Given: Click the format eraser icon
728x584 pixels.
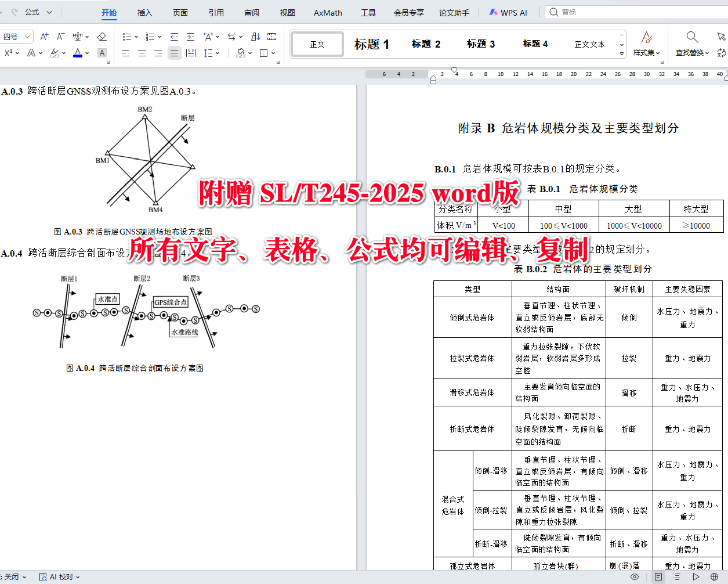Looking at the screenshot, I should (102, 37).
